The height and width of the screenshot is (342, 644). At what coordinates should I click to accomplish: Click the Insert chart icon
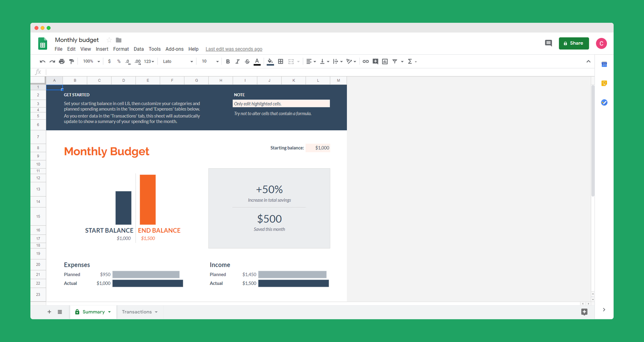click(x=385, y=62)
